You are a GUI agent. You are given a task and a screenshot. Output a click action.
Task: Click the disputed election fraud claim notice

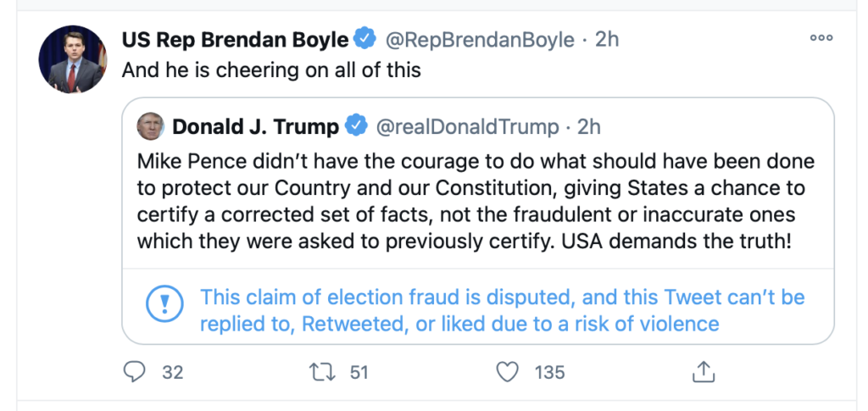point(502,310)
